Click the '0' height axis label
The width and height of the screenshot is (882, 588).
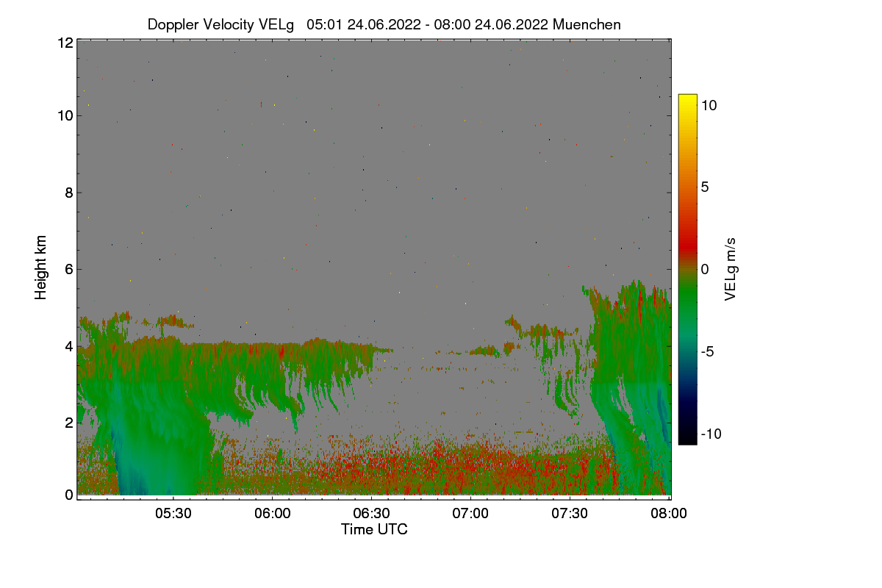[68, 495]
